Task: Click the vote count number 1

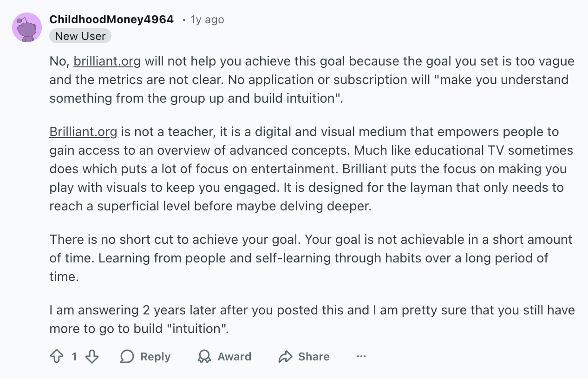Action: pos(74,357)
